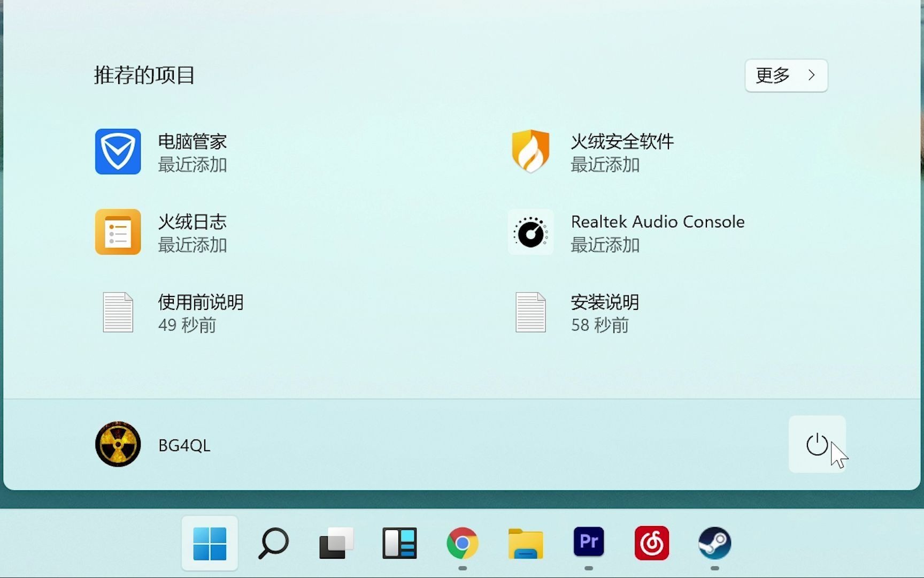Viewport: 924px width, 578px height.
Task: Open the 电脑管家 app
Action: (x=192, y=153)
